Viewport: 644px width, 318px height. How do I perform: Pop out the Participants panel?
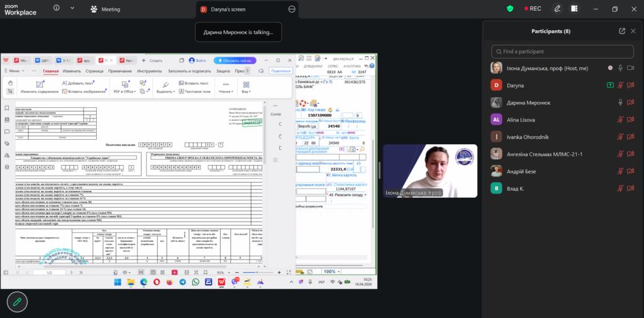point(622,31)
